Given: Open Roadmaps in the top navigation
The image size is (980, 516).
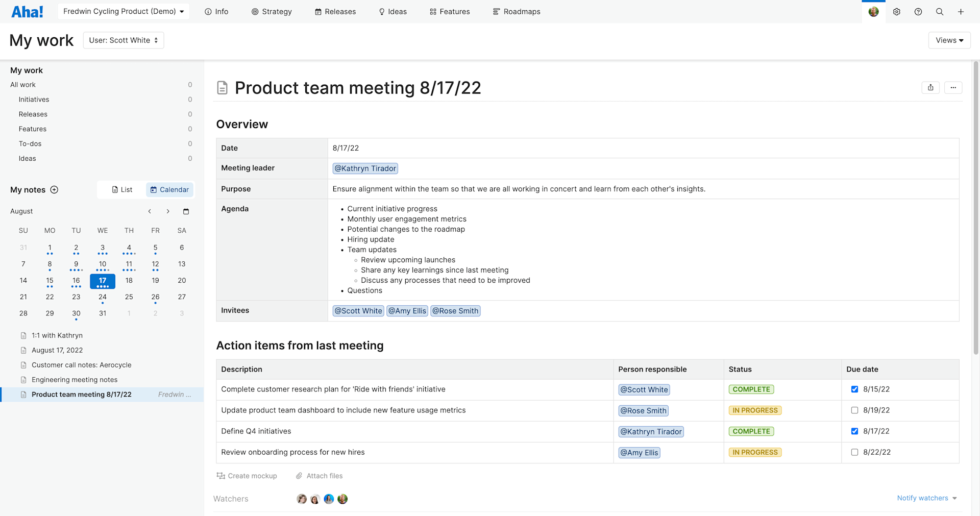Looking at the screenshot, I should pyautogui.click(x=516, y=11).
